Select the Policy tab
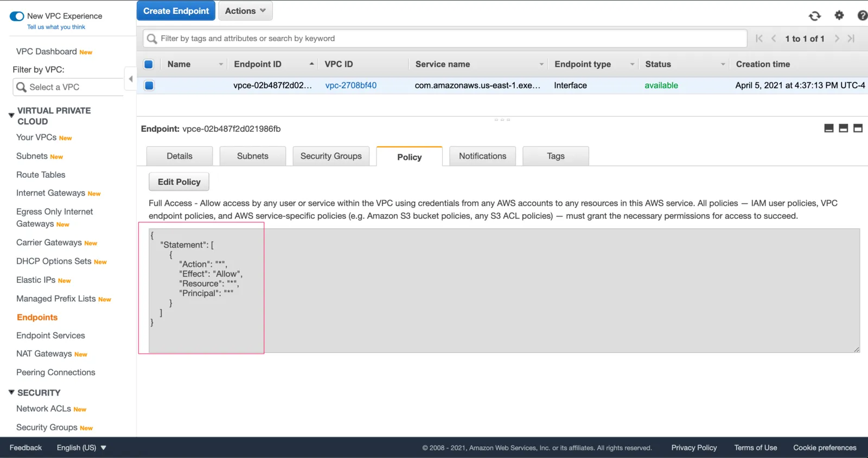Image resolution: width=868 pixels, height=458 pixels. click(410, 157)
